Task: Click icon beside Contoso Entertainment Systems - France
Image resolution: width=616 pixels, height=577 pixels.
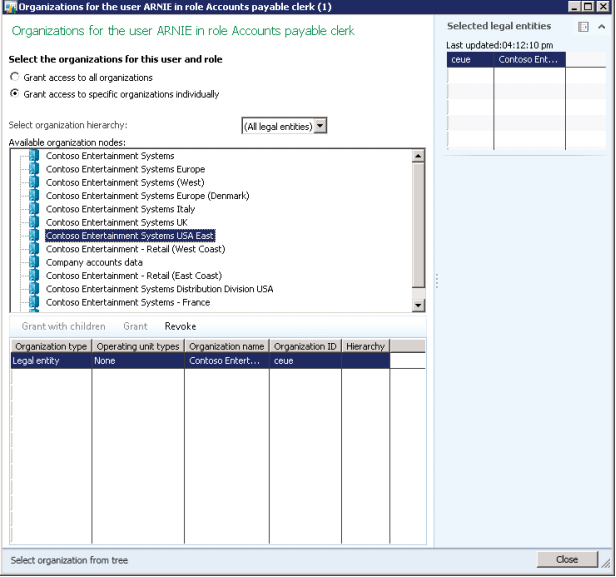Action: [34, 302]
